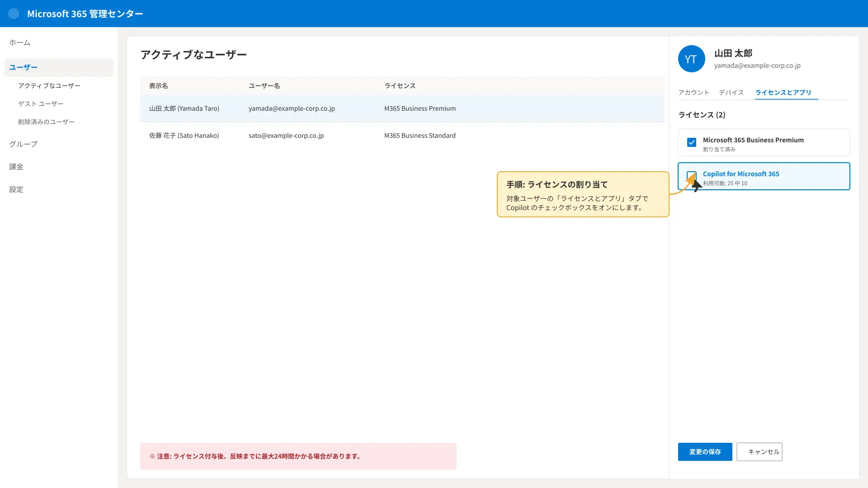868x488 pixels.
Task: Click the 割り当て済み status text
Action: click(719, 150)
